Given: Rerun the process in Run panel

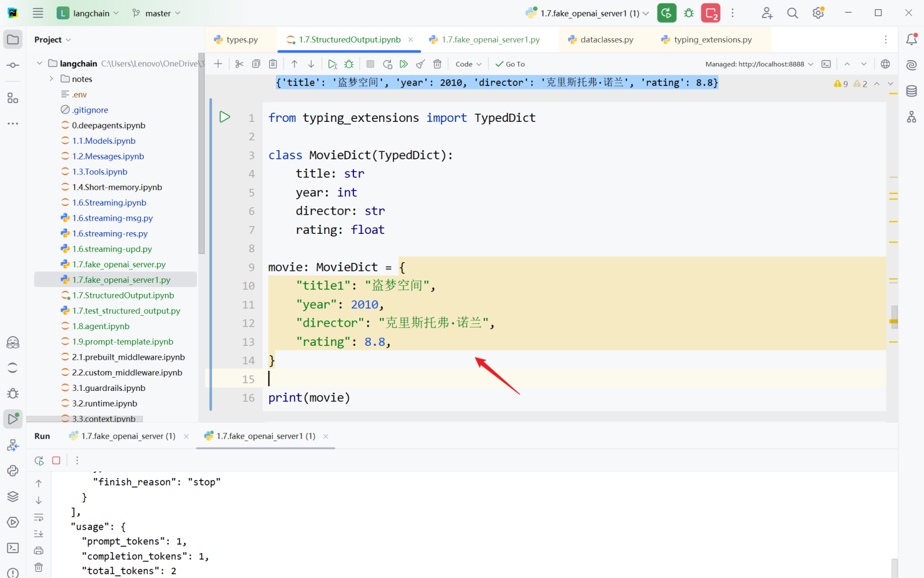Looking at the screenshot, I should click(39, 460).
